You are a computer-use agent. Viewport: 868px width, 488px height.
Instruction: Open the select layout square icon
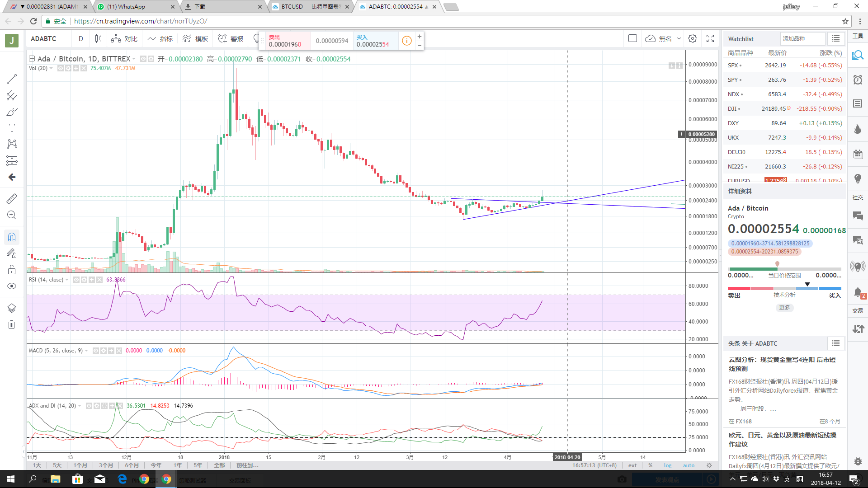(x=633, y=39)
